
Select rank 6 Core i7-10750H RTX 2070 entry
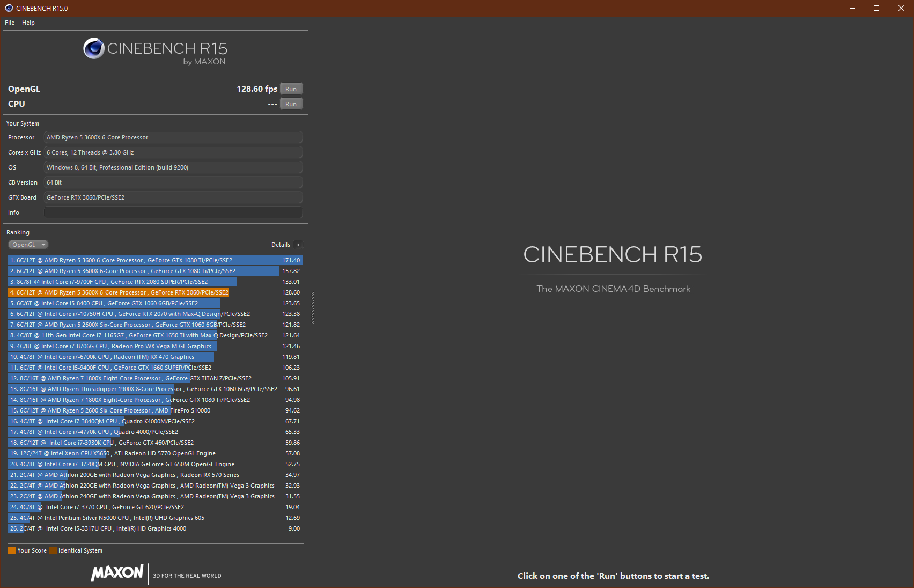pyautogui.click(x=156, y=314)
